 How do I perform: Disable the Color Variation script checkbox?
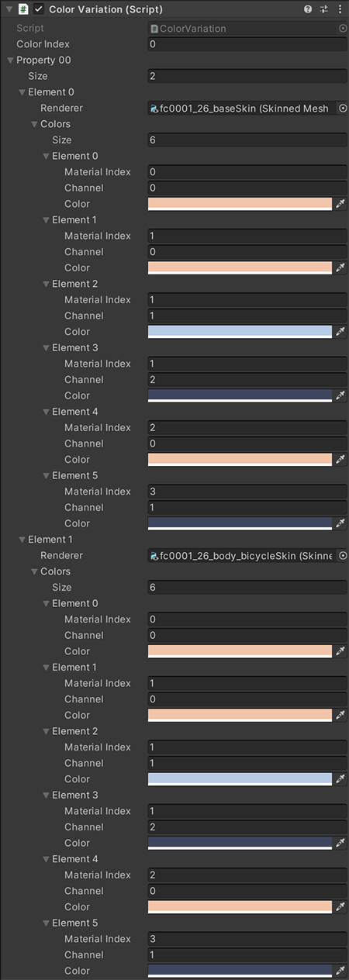(39, 9)
